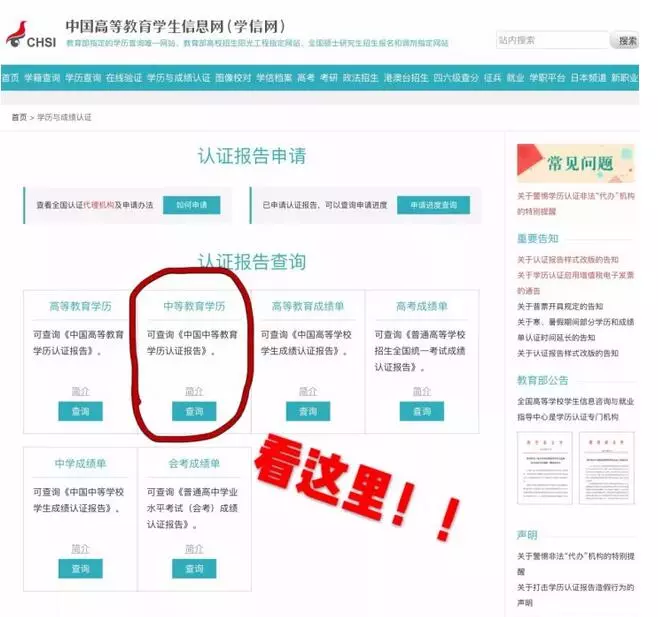This screenshot has height=617, width=658.
Task: Open 简介 link in 会考成绩单 card
Action: (194, 549)
